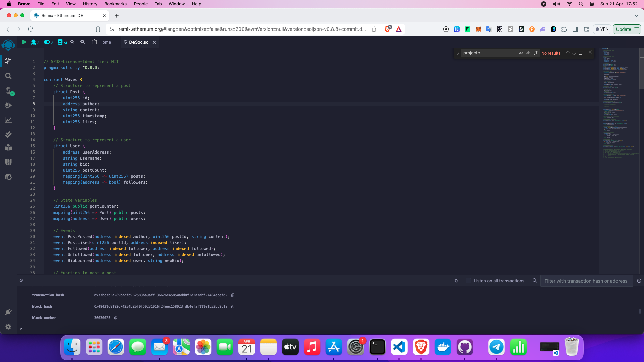The height and width of the screenshot is (362, 644).
Task: Open the Brave Wallet icon
Action: 587,29
